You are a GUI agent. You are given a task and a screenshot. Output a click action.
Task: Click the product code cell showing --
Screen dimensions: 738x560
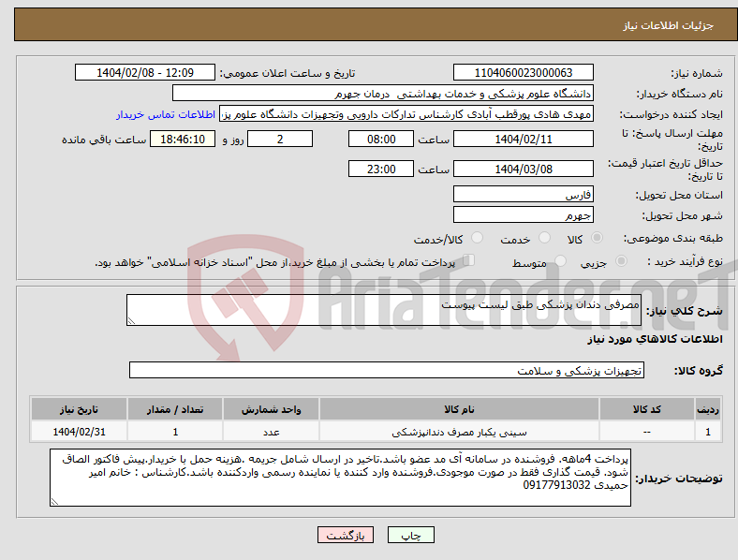[647, 432]
